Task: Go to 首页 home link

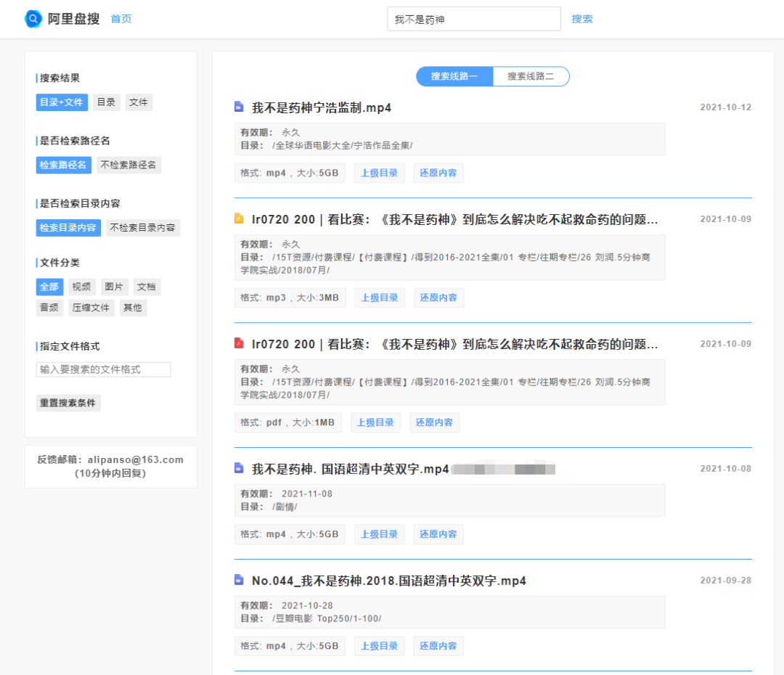Action: [x=121, y=19]
